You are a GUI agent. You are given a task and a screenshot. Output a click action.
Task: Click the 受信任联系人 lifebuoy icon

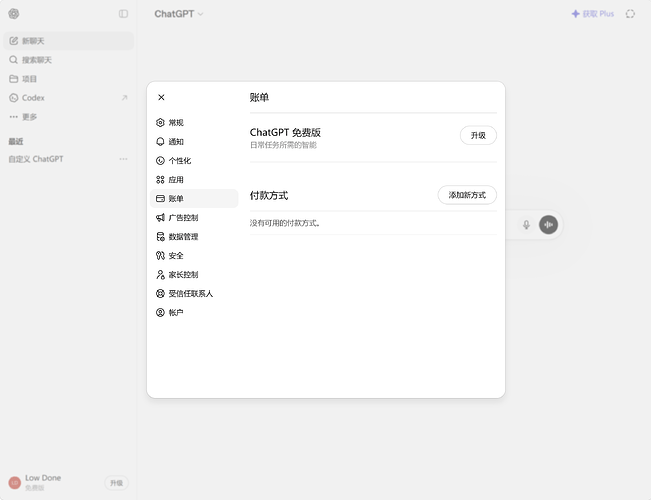[160, 294]
